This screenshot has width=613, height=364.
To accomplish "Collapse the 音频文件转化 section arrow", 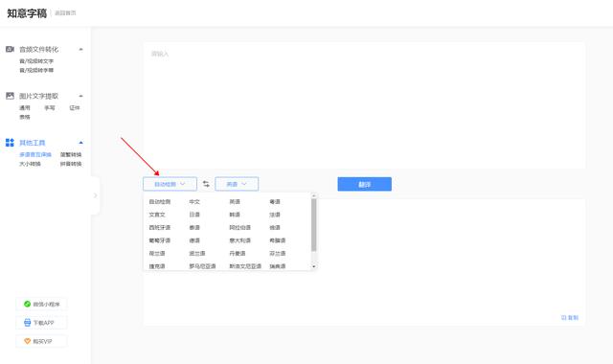I will coord(80,49).
